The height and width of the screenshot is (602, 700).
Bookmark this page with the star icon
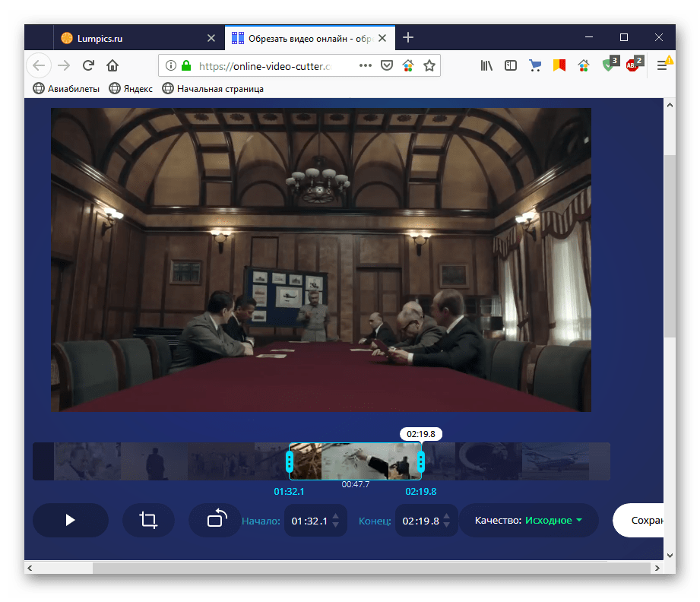click(429, 65)
